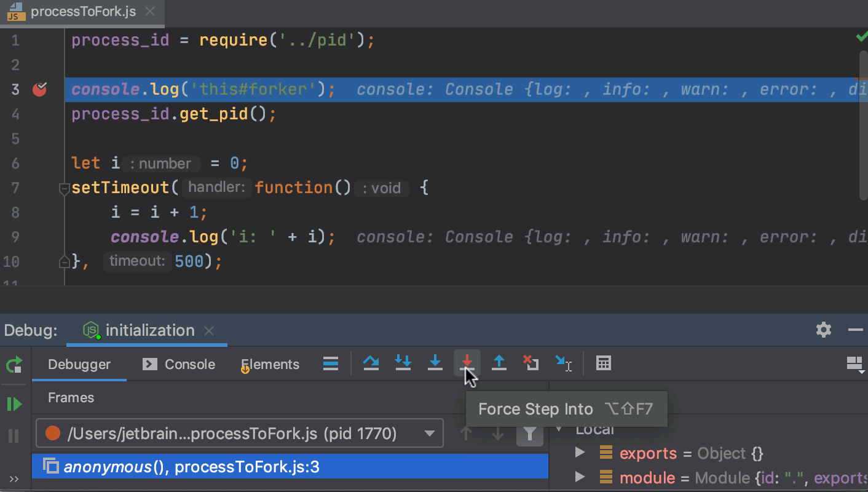868x492 pixels.
Task: Click the red Force Step Into arrow
Action: 467,364
